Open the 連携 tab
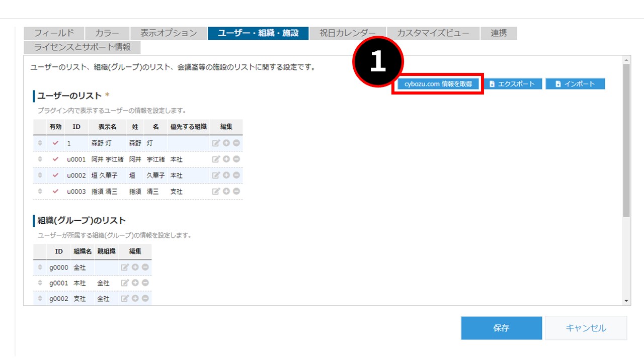 pyautogui.click(x=499, y=33)
